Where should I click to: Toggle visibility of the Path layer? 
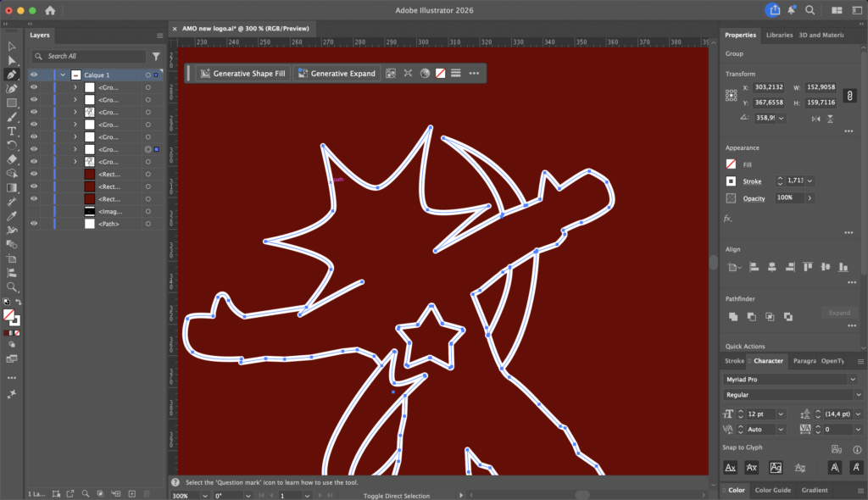tap(34, 224)
